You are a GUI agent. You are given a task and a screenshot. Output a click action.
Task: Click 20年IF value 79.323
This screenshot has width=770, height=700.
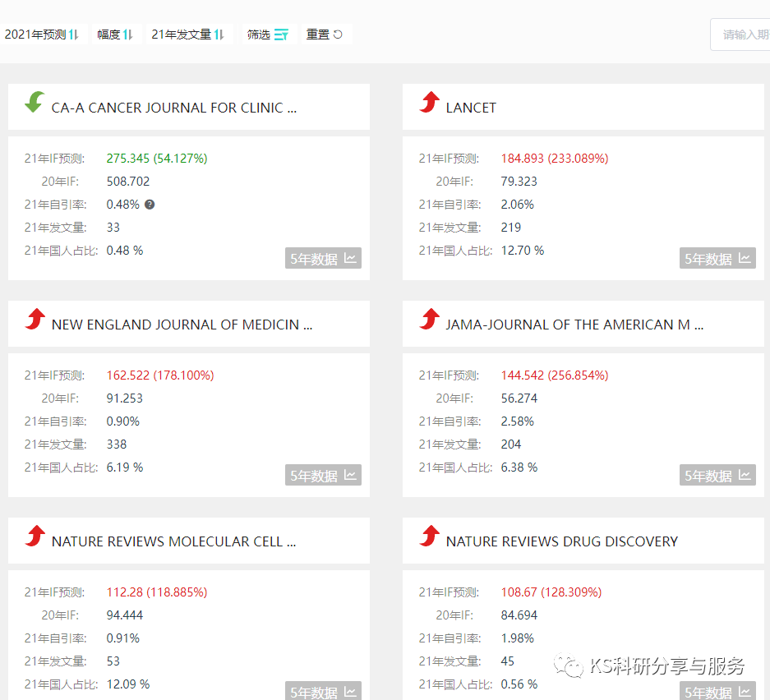pos(519,182)
